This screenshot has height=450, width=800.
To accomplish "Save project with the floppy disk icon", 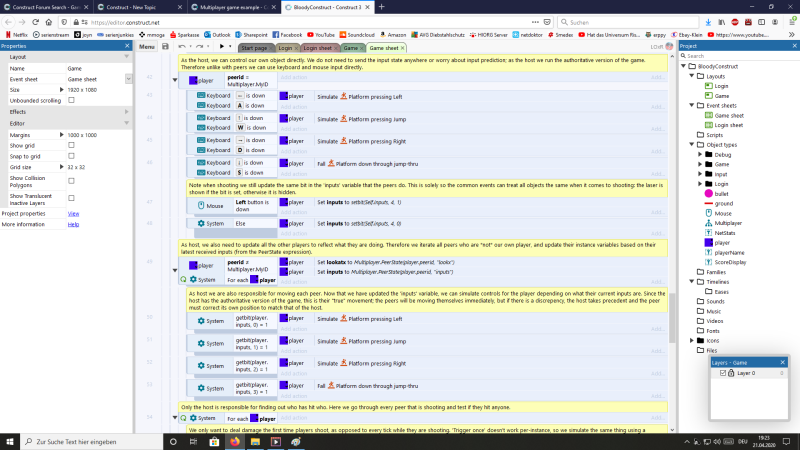I will click(165, 47).
